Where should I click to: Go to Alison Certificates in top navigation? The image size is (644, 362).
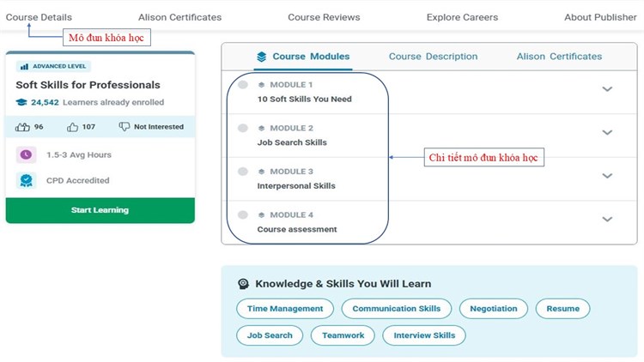click(x=179, y=17)
